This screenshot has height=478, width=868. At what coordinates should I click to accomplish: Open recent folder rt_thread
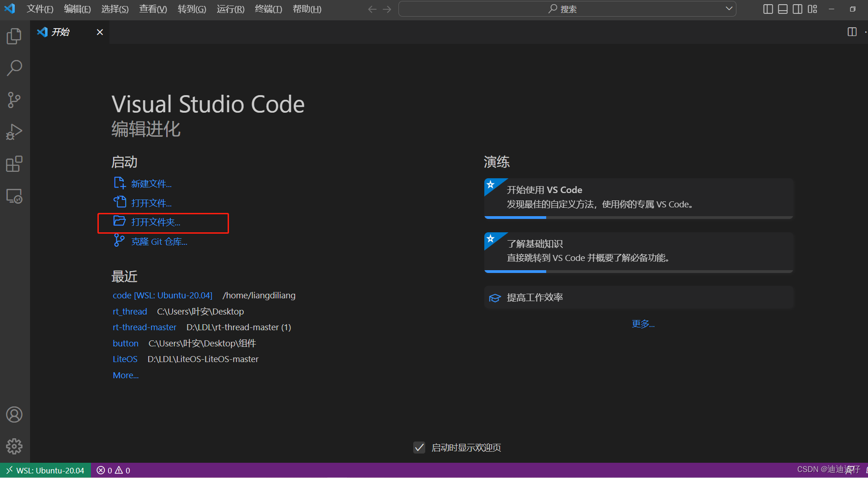pyautogui.click(x=130, y=311)
